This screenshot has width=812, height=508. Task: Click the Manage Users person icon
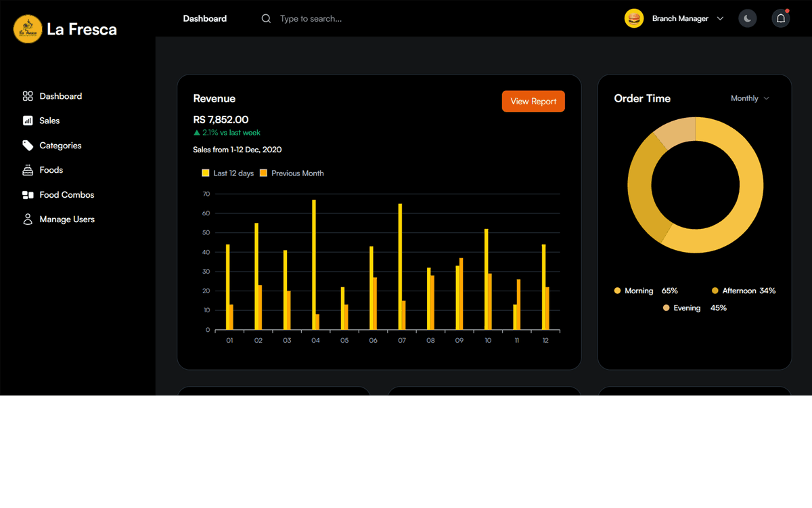coord(28,219)
